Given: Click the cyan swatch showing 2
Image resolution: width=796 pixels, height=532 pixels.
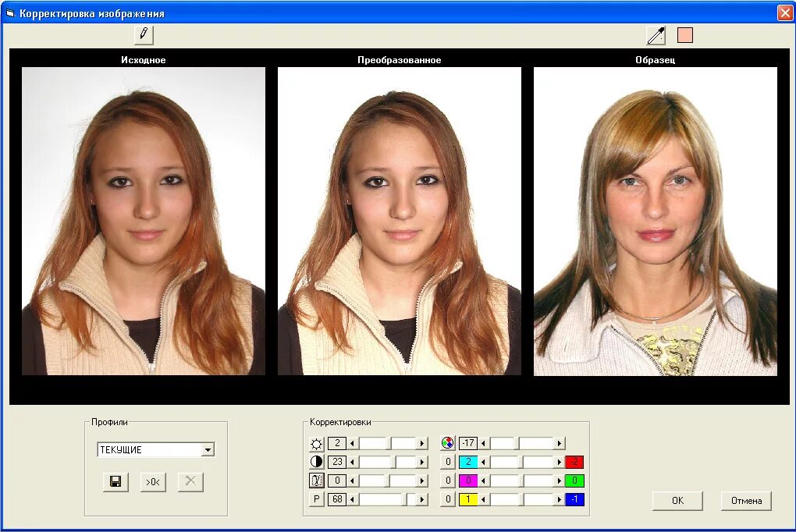Looking at the screenshot, I should point(468,462).
